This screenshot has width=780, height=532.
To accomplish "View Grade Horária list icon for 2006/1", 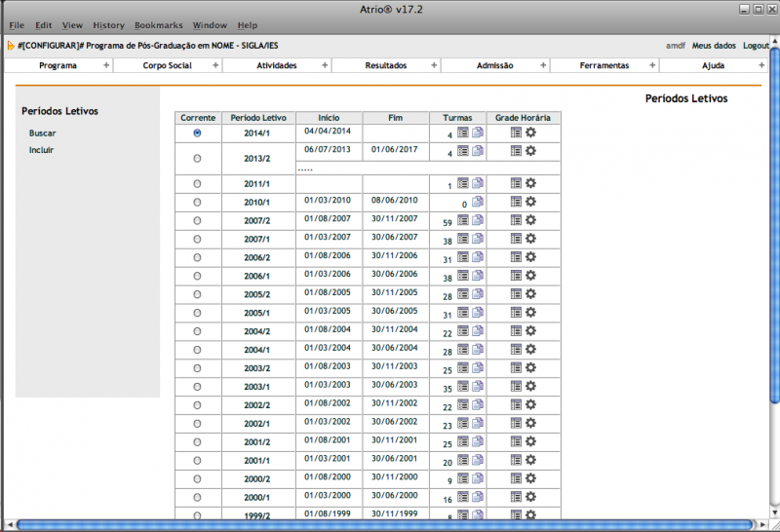I will click(516, 276).
